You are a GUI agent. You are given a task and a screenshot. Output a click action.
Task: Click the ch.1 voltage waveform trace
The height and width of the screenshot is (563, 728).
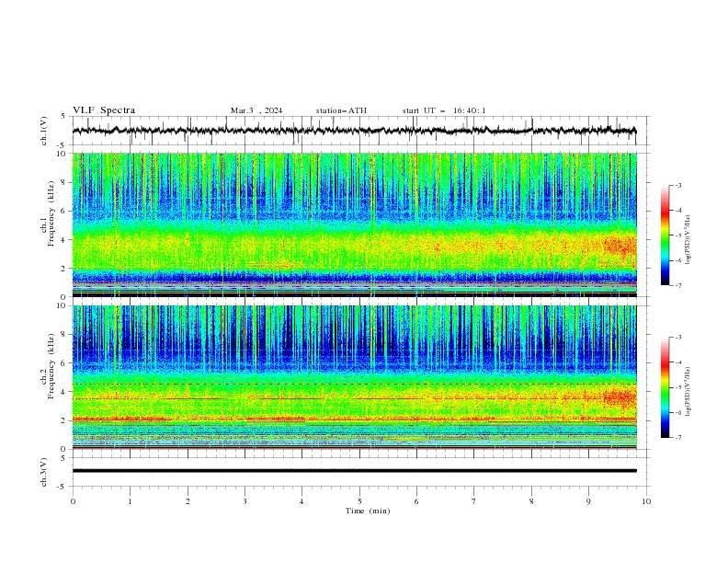pyautogui.click(x=354, y=131)
